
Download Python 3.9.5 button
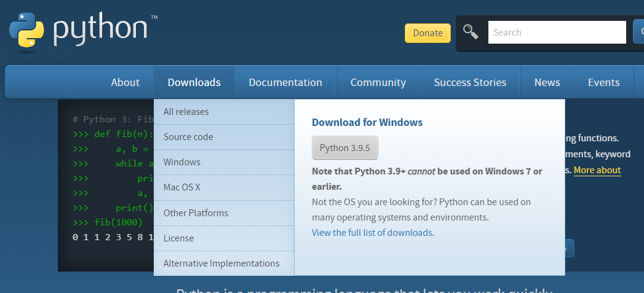click(345, 148)
